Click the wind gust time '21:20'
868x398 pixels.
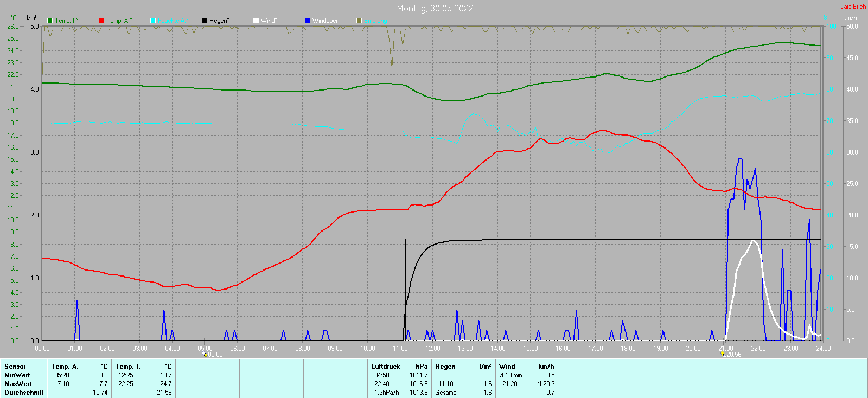[x=510, y=384]
